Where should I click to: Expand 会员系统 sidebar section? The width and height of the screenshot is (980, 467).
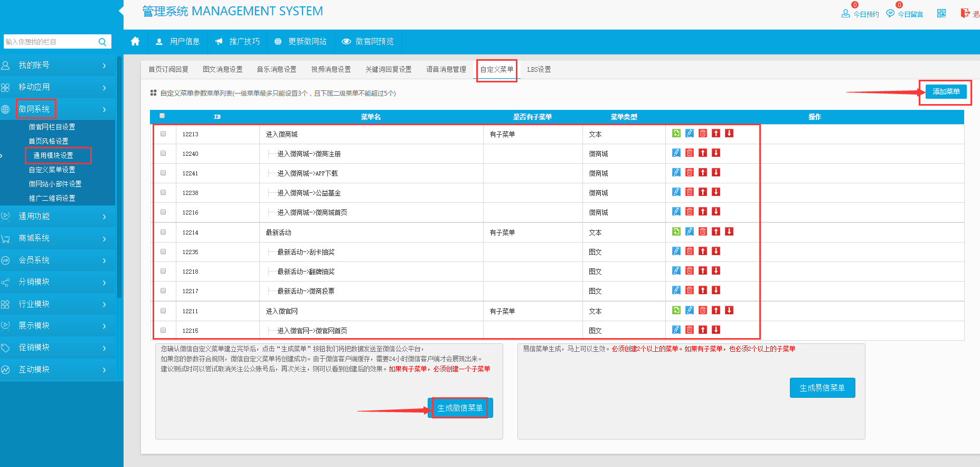pos(58,260)
